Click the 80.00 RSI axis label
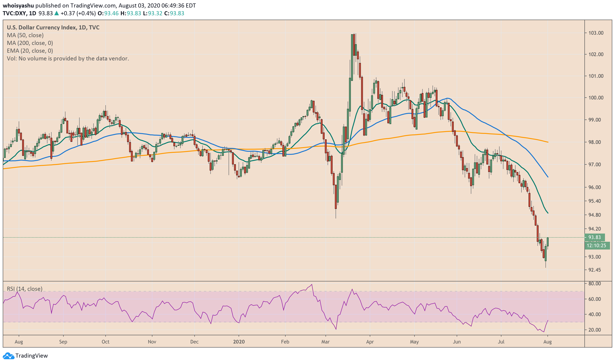The image size is (615, 364). pyautogui.click(x=595, y=284)
